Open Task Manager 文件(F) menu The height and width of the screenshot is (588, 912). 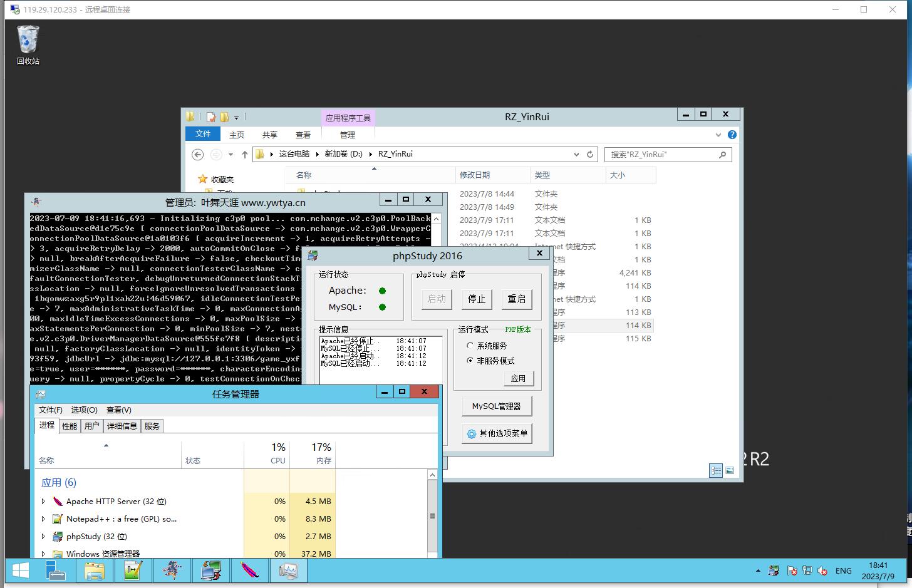(x=51, y=410)
